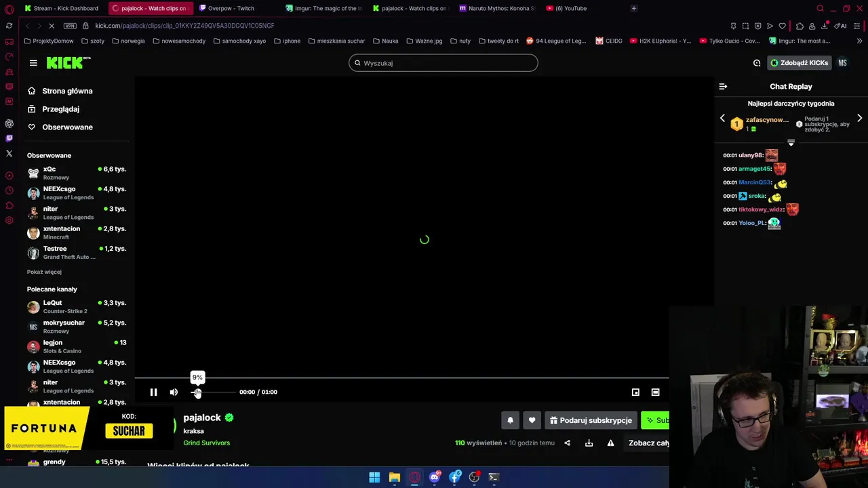Screen dimensions: 868x488
Task: Click tiktokowy_widz chat username
Action: (761, 209)
